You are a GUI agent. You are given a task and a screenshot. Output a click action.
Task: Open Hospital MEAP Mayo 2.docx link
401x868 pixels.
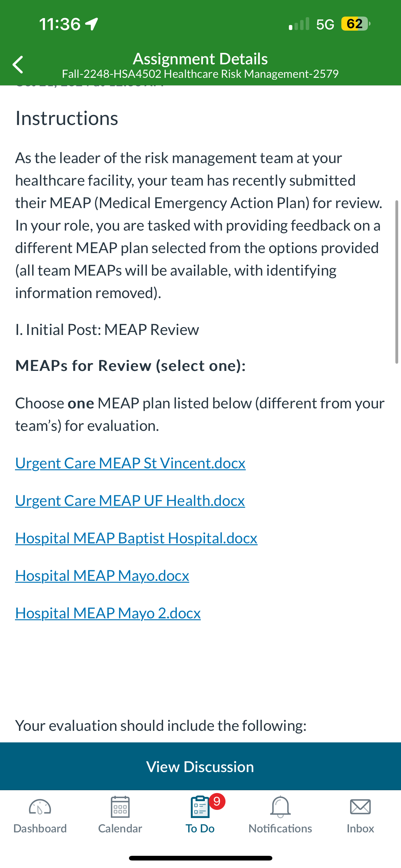[x=108, y=613]
